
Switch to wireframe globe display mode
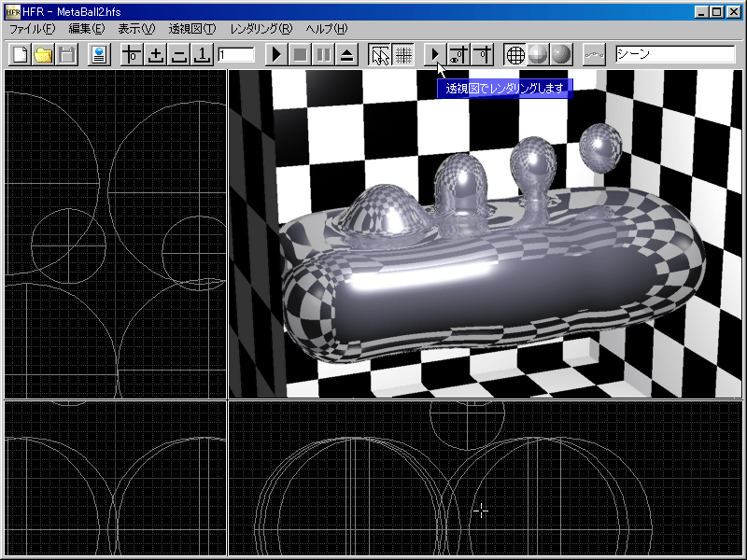(x=515, y=54)
